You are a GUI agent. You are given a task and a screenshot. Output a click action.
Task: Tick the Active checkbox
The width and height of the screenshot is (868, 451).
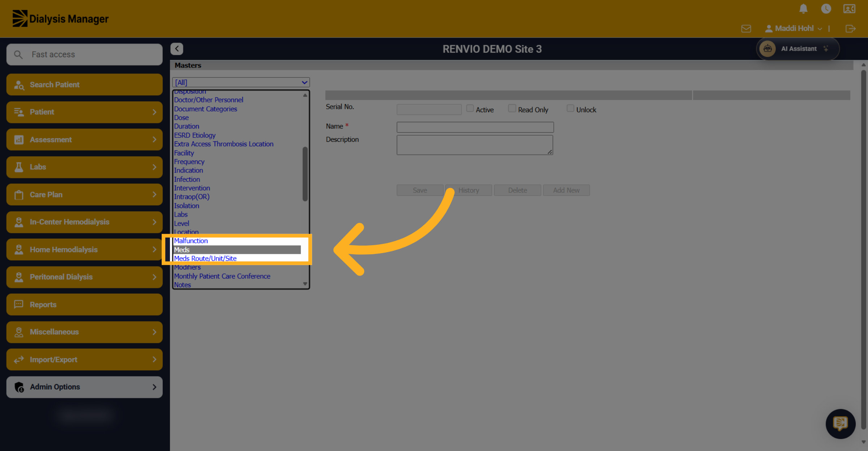[470, 108]
